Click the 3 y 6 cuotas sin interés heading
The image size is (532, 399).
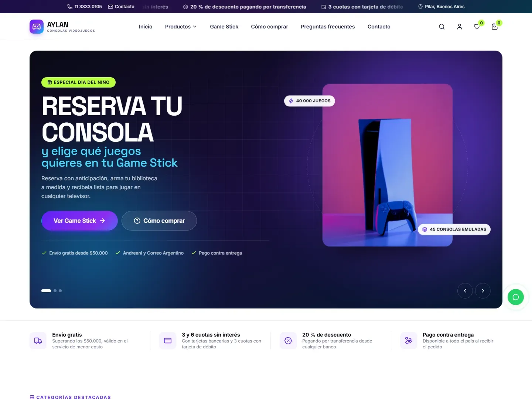tap(211, 335)
